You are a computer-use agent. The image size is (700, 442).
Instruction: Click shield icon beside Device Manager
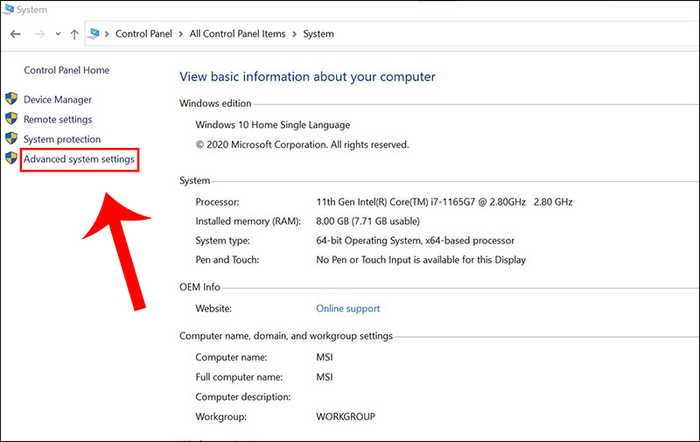click(12, 99)
